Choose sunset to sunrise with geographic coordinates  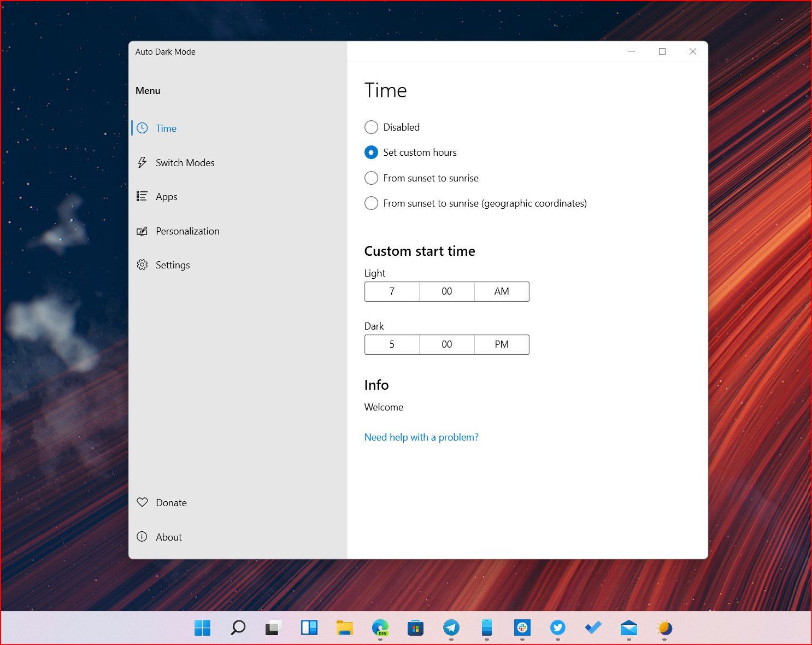point(371,203)
